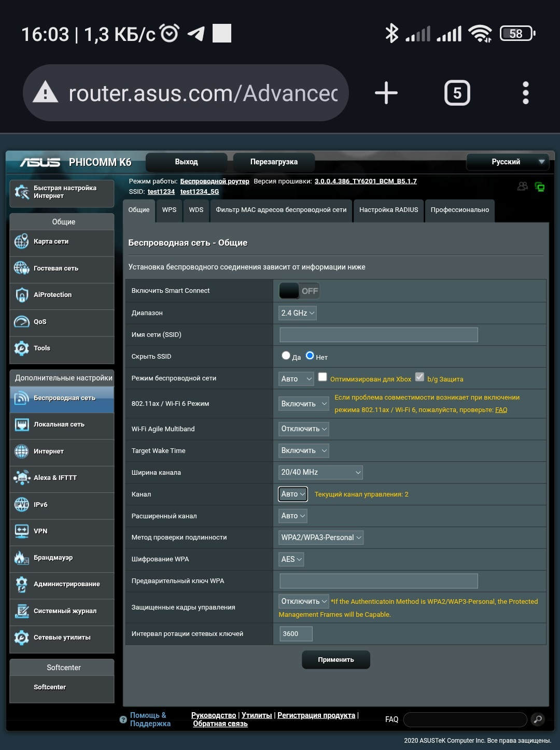Open new browser tab with plus icon

point(386,93)
